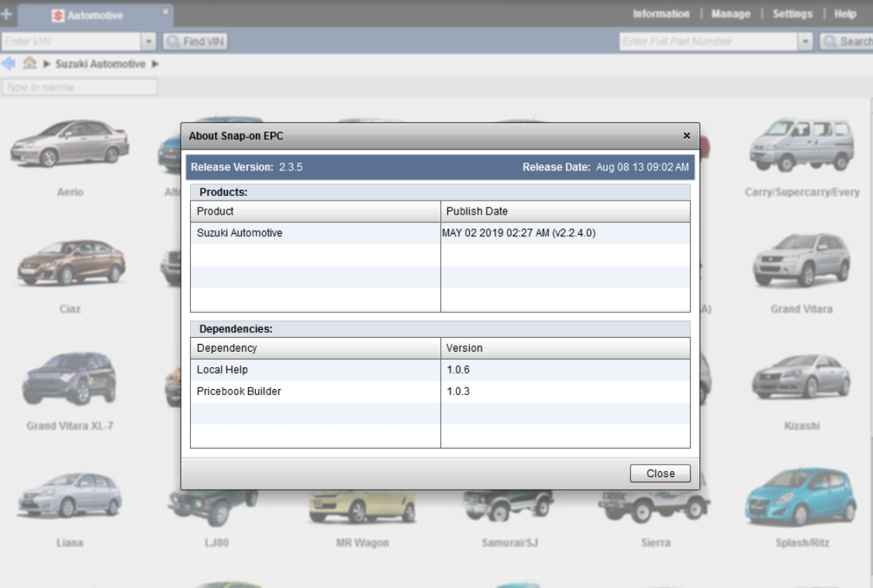Click the Close button in About dialog
The width and height of the screenshot is (873, 588).
661,473
